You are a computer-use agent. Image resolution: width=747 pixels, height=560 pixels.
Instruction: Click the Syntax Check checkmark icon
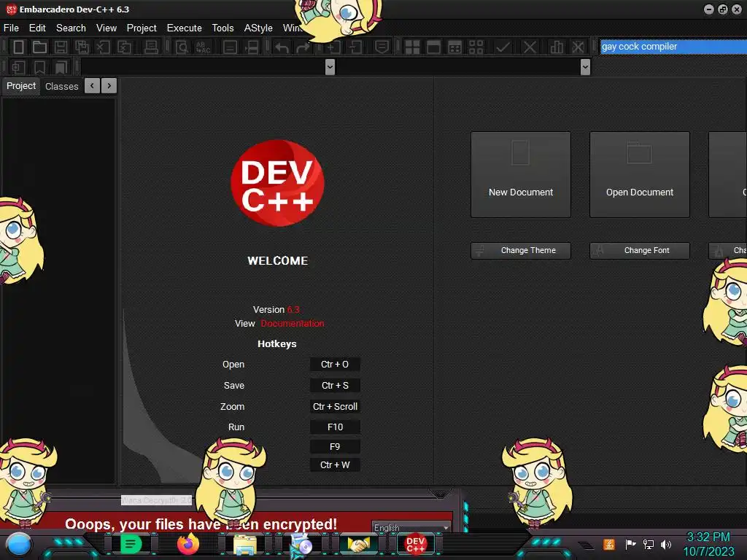503,47
